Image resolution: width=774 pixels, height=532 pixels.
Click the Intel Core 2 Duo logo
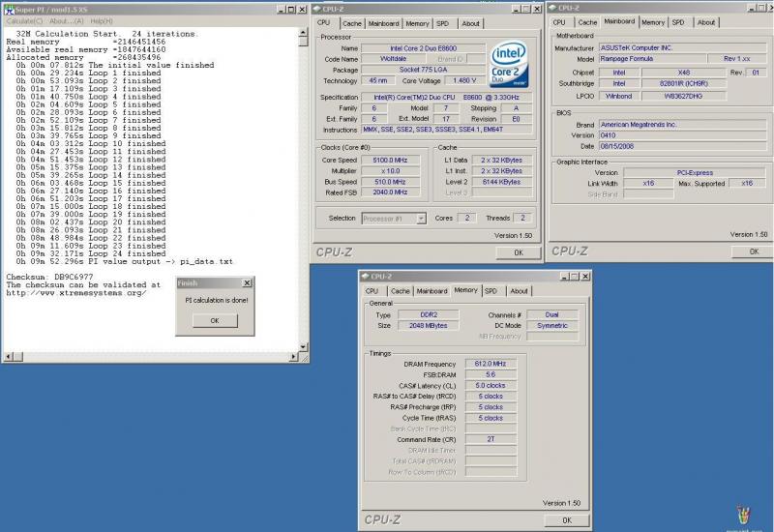coord(510,64)
